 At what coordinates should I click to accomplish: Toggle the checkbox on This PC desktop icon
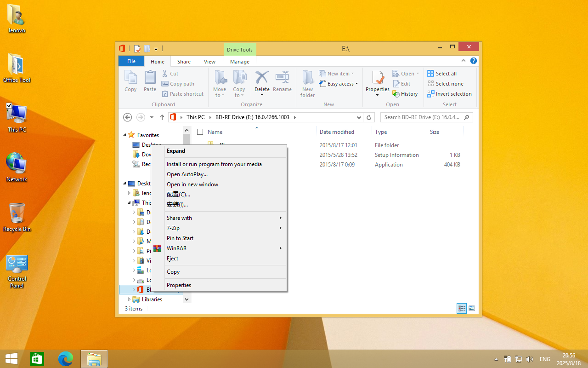coord(9,106)
